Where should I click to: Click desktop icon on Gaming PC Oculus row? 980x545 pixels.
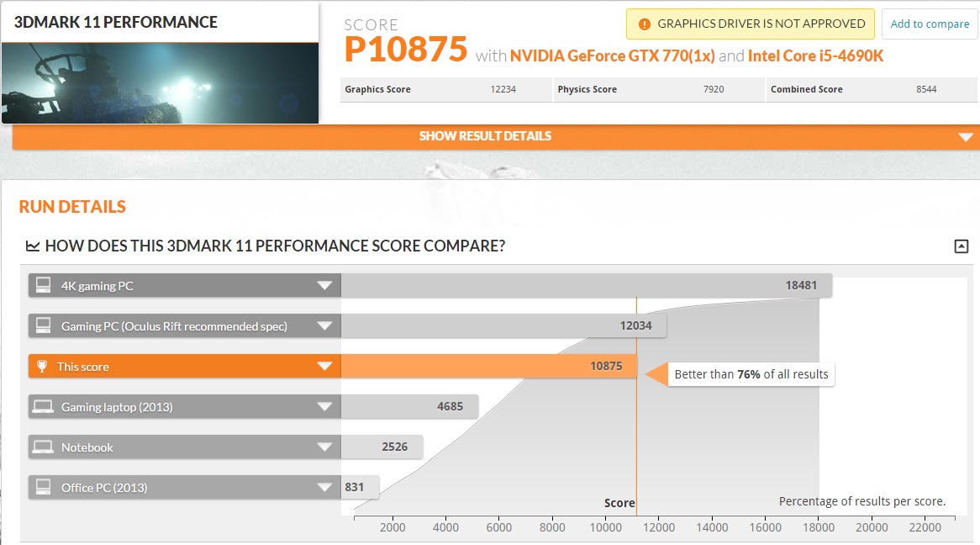click(43, 325)
